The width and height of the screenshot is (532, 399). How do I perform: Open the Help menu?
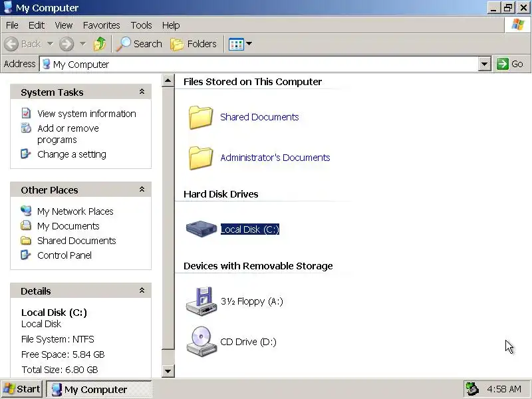[x=171, y=25]
